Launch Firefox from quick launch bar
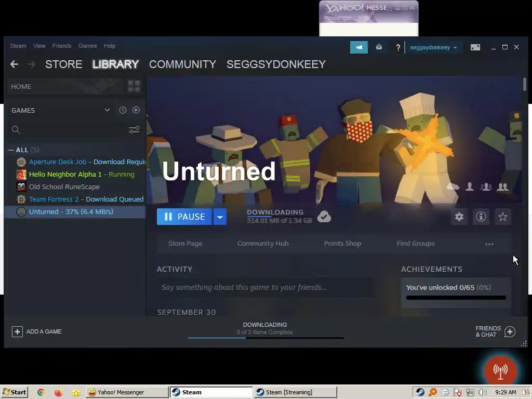This screenshot has width=532, height=399. point(58,392)
